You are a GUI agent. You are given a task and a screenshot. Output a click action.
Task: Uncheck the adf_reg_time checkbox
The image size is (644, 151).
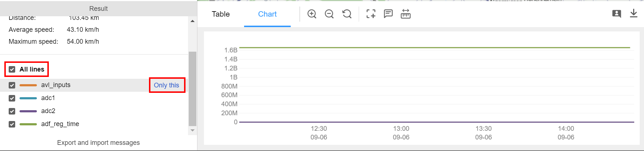12,124
